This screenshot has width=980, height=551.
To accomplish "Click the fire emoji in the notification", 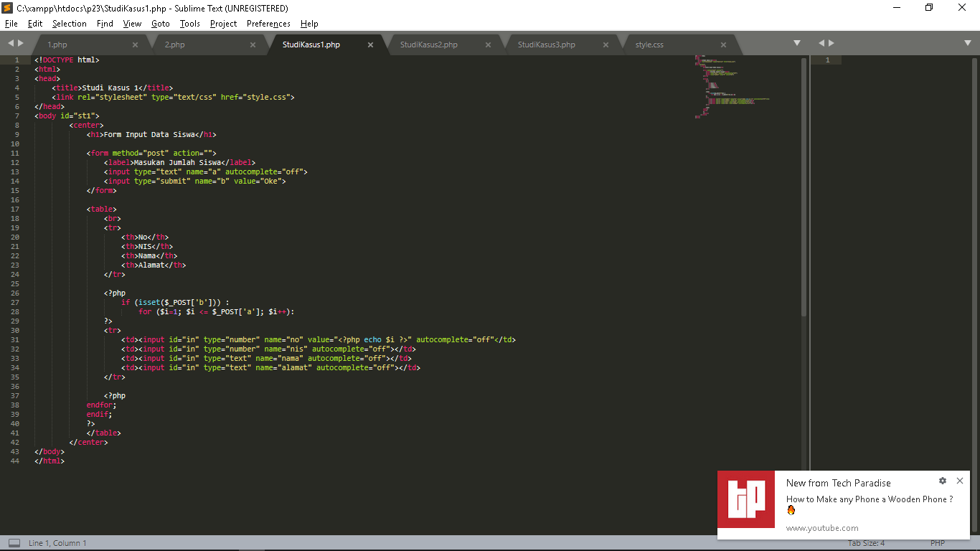I will pos(791,510).
